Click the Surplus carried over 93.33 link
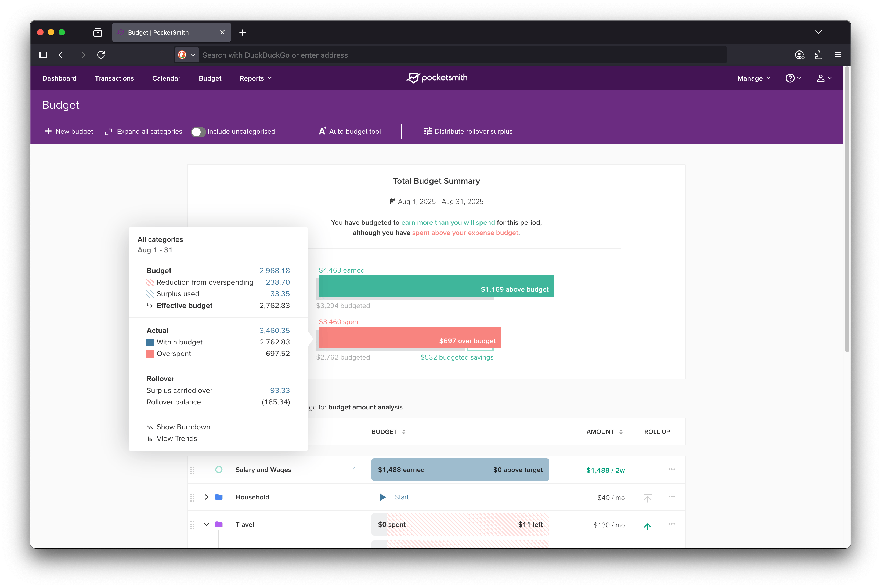 coord(280,390)
